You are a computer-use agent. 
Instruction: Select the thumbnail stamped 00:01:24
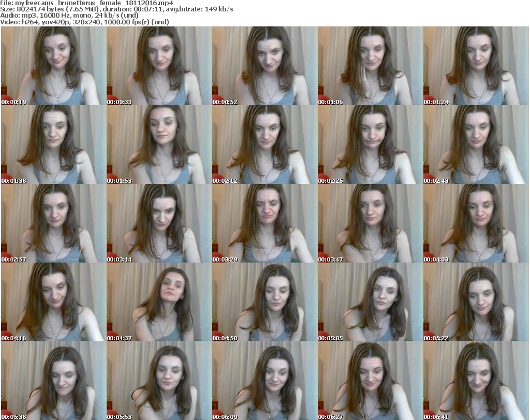click(476, 66)
